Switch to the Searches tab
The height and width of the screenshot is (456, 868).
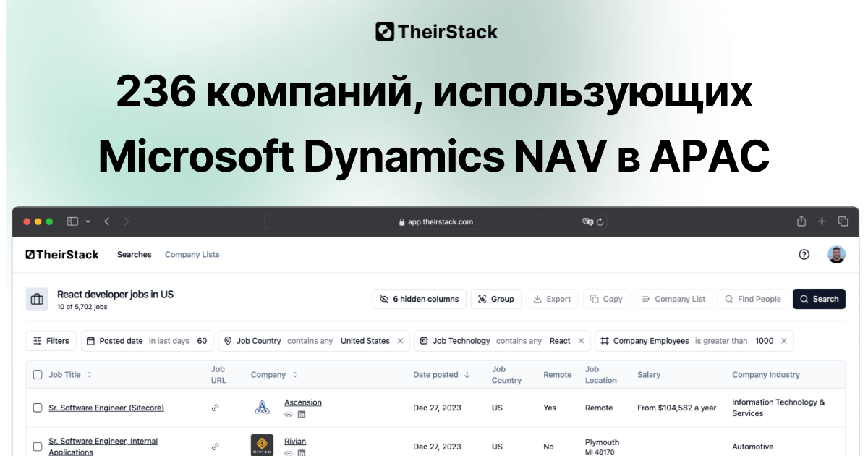click(x=135, y=255)
